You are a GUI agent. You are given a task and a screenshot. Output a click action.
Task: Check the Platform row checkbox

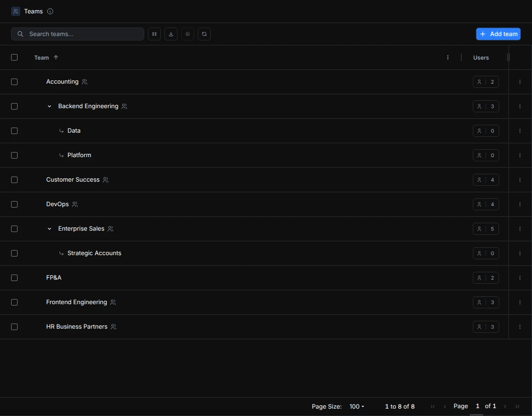click(x=14, y=155)
